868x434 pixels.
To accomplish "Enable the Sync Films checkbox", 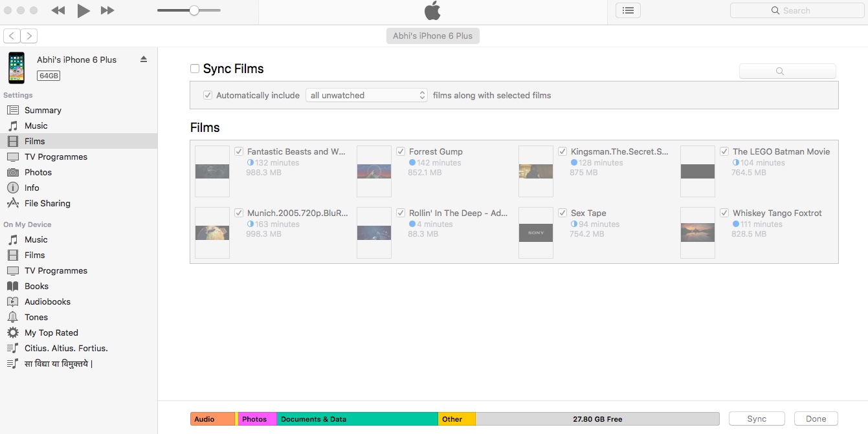I will (195, 69).
